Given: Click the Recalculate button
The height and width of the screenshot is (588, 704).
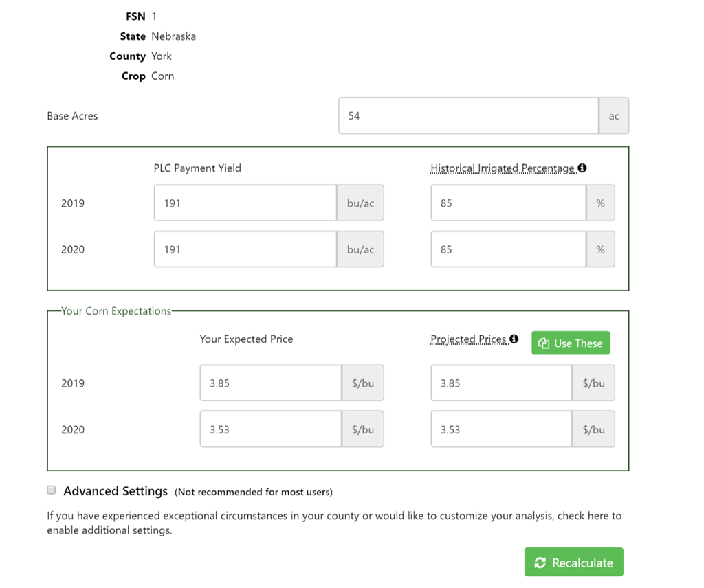Looking at the screenshot, I should click(574, 562).
